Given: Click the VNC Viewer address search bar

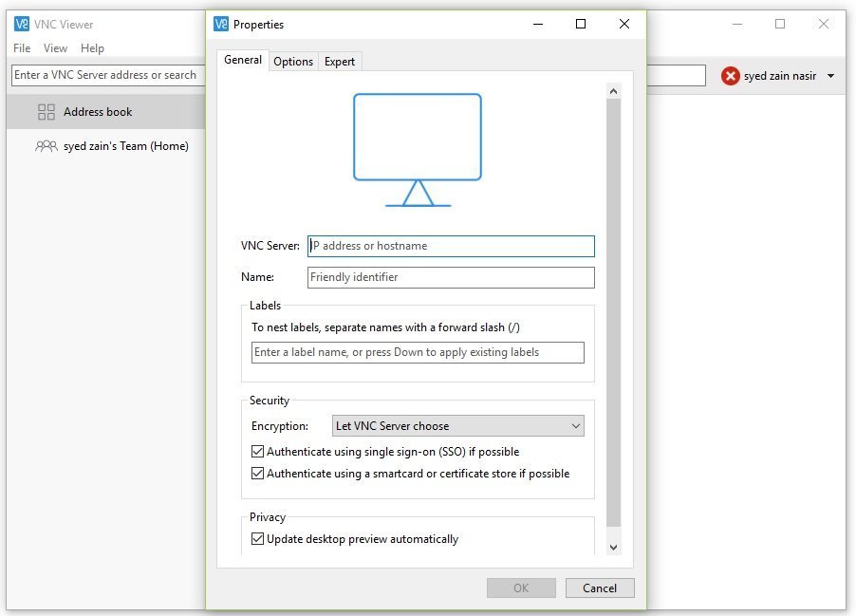Looking at the screenshot, I should pos(108,75).
